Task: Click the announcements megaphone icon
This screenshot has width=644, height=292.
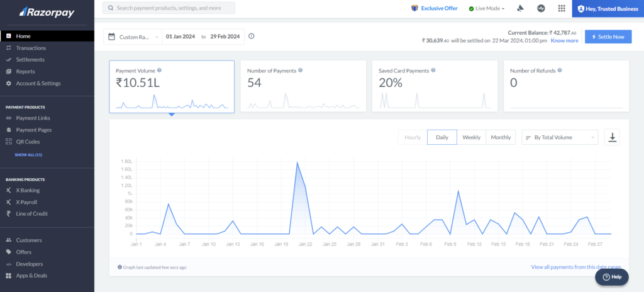Action: [x=520, y=9]
